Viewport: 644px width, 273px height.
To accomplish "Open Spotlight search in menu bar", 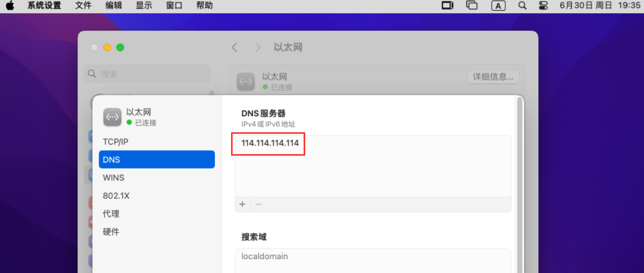I will click(x=522, y=6).
